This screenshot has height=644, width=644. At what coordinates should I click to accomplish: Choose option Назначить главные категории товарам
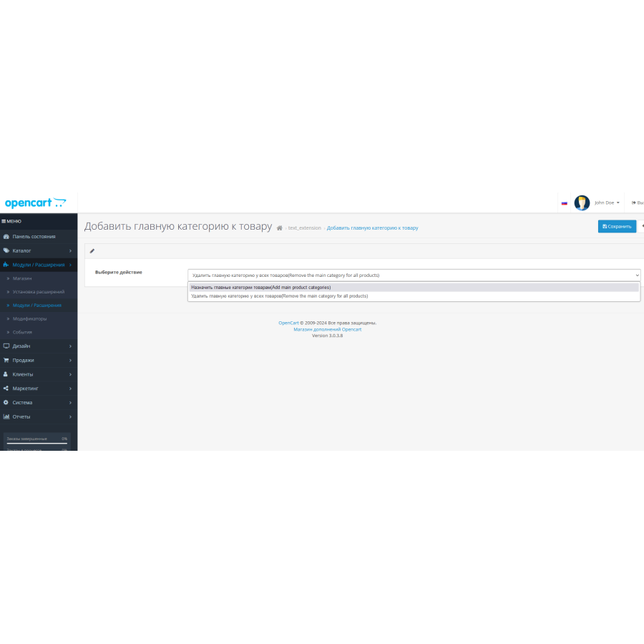pos(414,288)
